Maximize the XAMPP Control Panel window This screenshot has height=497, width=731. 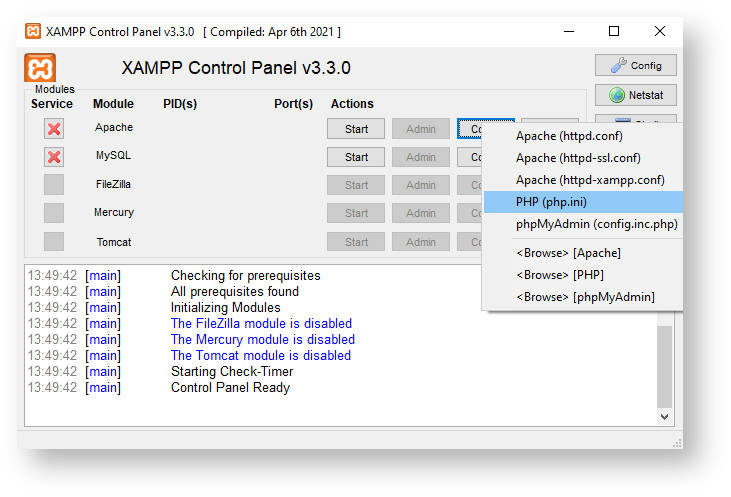tap(614, 31)
